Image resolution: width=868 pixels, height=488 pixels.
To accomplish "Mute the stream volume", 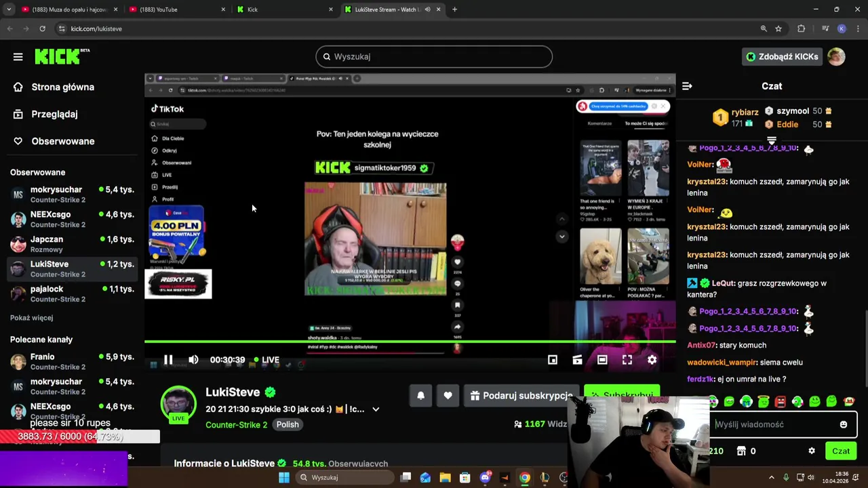I will 193,360.
